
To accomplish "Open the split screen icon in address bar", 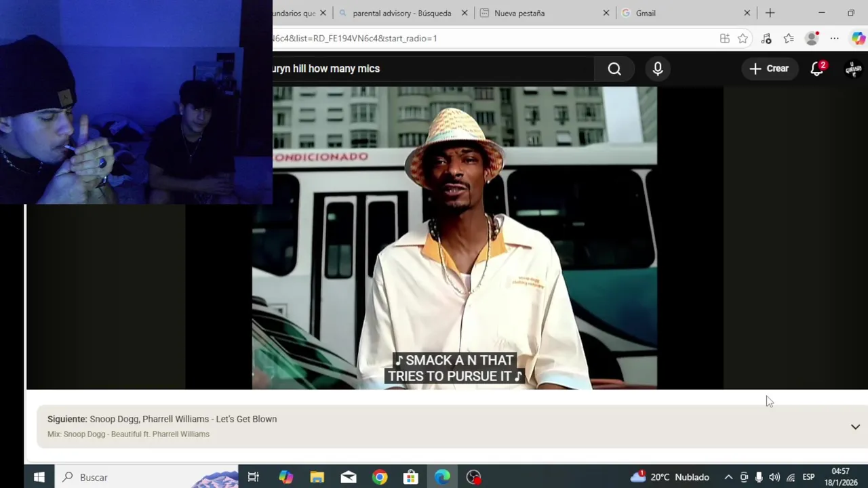I will 725,39.
